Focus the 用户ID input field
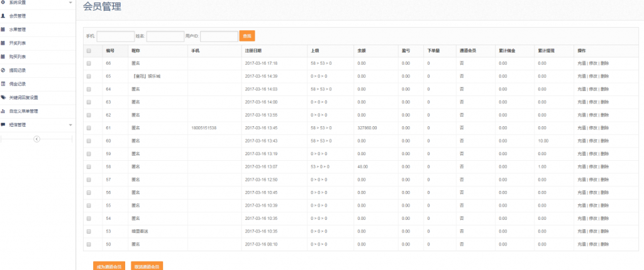Image resolution: width=644 pixels, height=270 pixels. 219,36
